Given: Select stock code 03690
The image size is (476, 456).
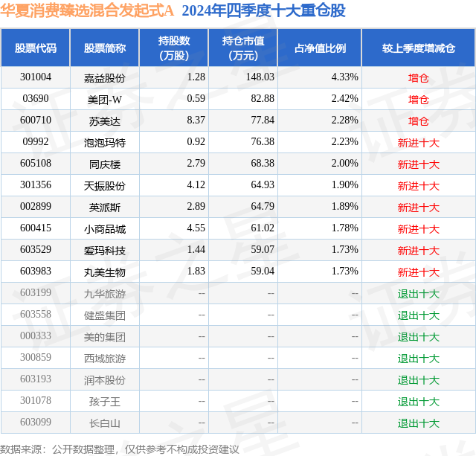Looking at the screenshot, I should [36, 99].
